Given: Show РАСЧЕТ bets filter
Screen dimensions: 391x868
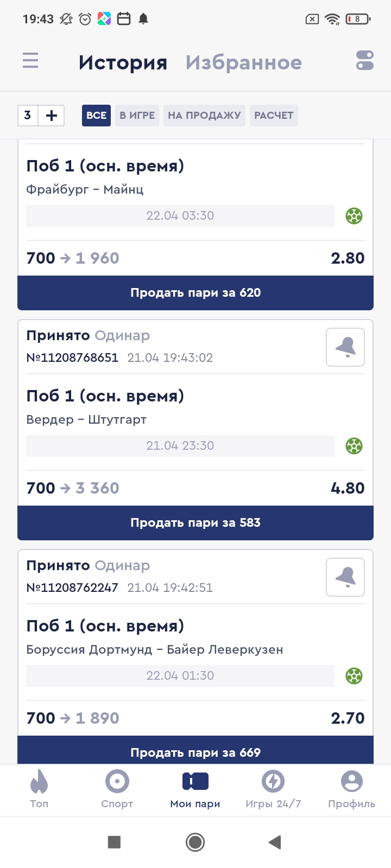Looking at the screenshot, I should point(274,115).
